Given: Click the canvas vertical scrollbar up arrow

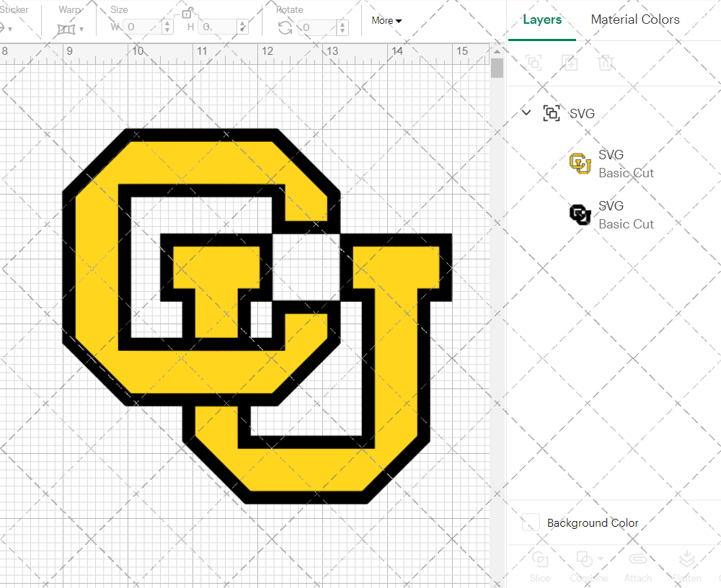Looking at the screenshot, I should 497,50.
